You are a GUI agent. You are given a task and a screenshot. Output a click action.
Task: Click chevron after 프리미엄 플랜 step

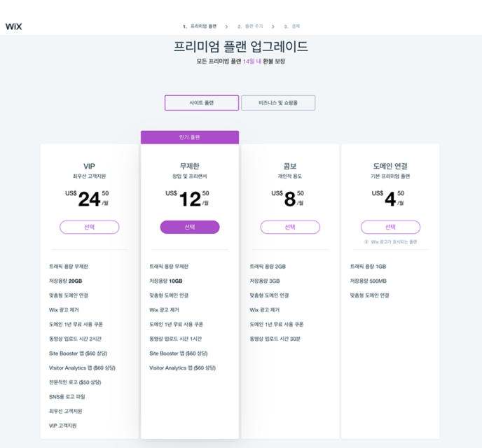tap(225, 27)
